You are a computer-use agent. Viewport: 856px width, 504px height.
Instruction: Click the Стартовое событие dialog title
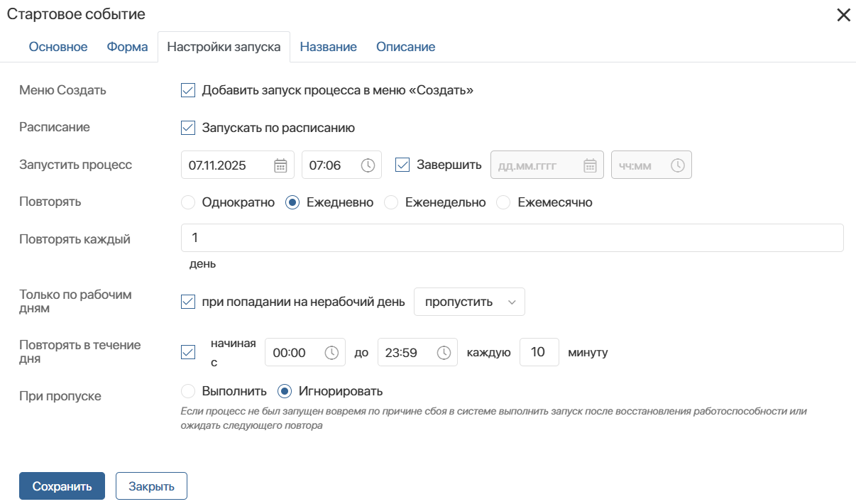76,13
